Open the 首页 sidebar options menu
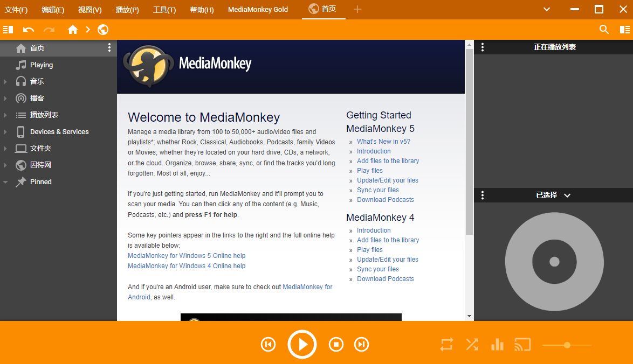The height and width of the screenshot is (364, 633). pos(109,47)
